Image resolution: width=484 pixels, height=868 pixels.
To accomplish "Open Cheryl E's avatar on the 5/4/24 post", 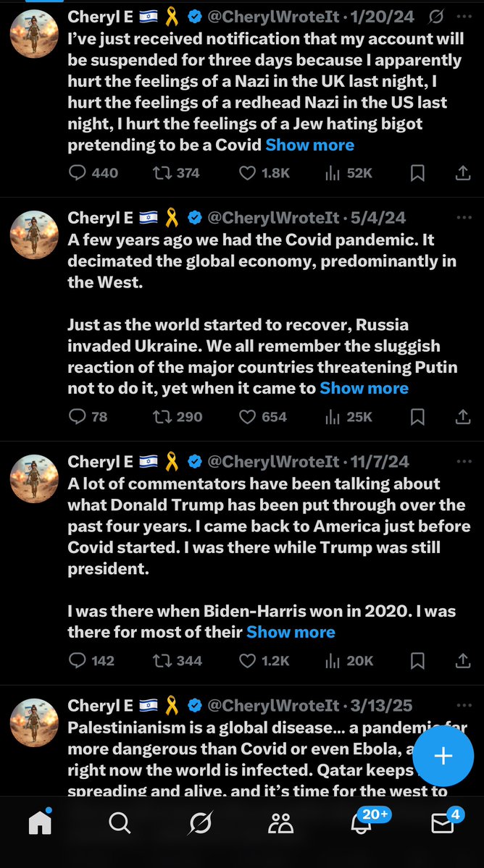I will [34, 235].
